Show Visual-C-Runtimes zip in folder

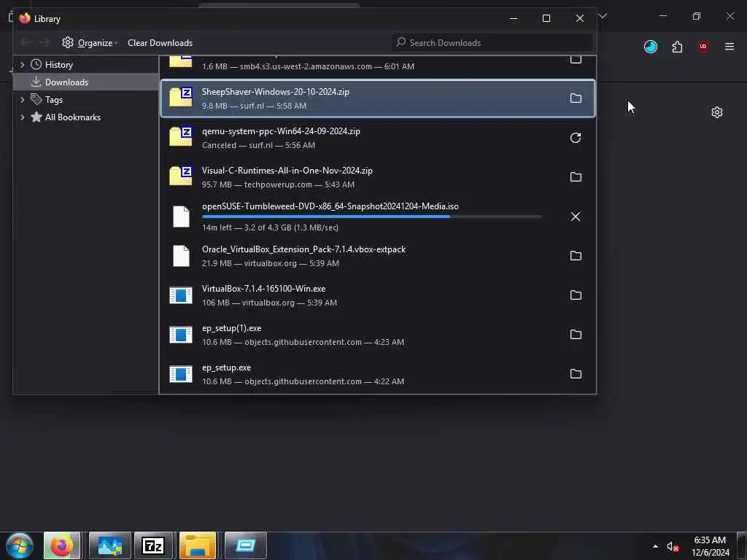click(x=576, y=177)
